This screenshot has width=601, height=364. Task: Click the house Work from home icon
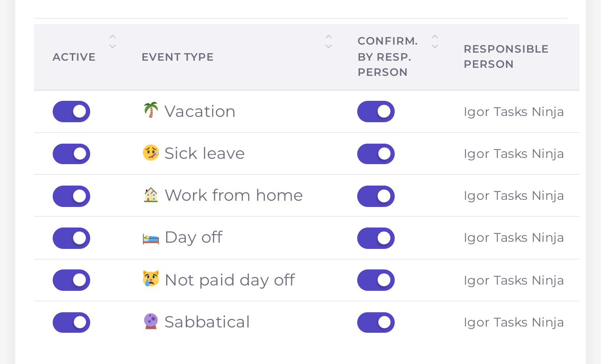[151, 195]
